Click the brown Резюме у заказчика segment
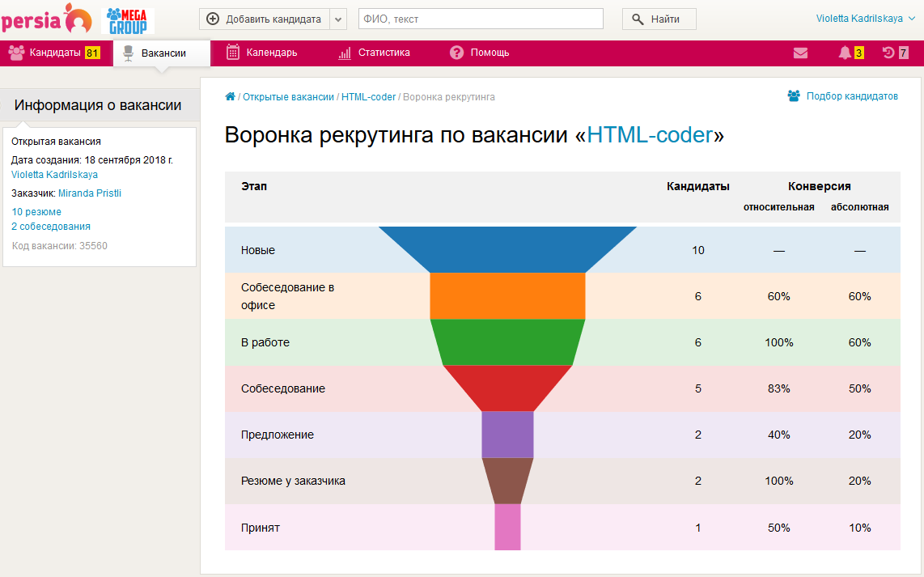Image resolution: width=924 pixels, height=577 pixels. (507, 481)
